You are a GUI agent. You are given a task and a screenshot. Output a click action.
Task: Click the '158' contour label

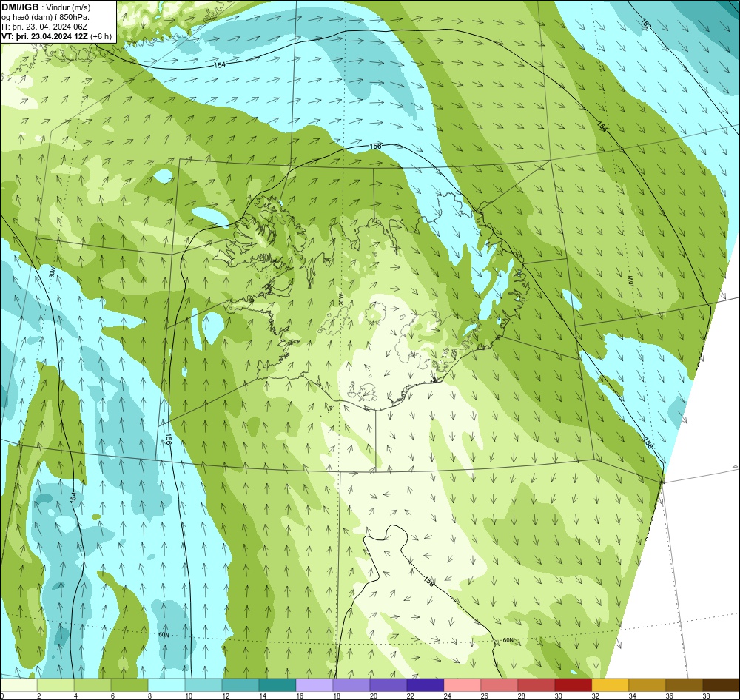pos(428,582)
